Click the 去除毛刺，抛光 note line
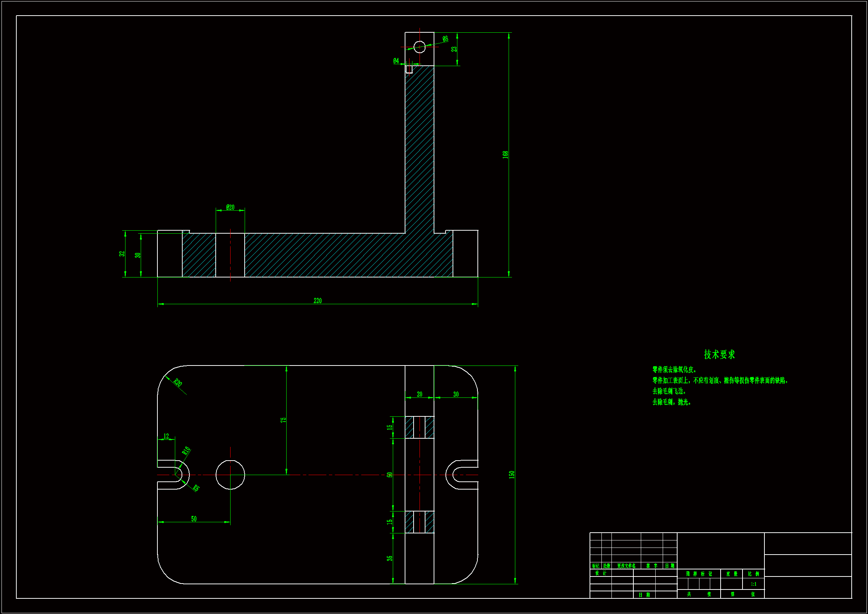 point(671,402)
